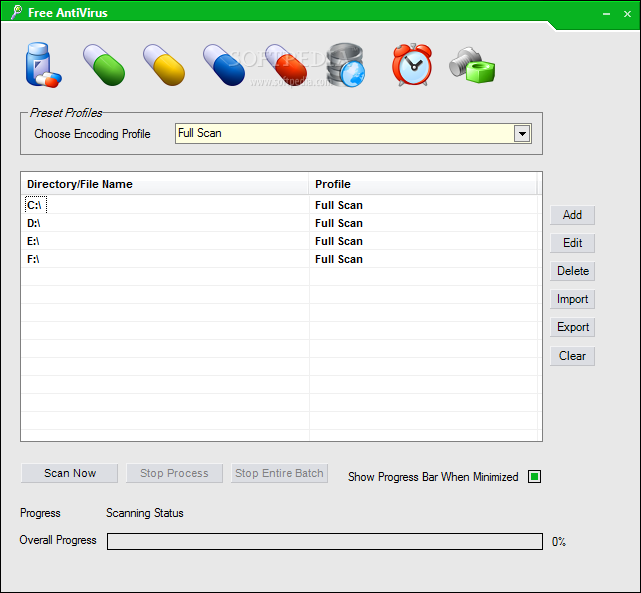641x593 pixels.
Task: Click the Clear button
Action: click(x=572, y=356)
